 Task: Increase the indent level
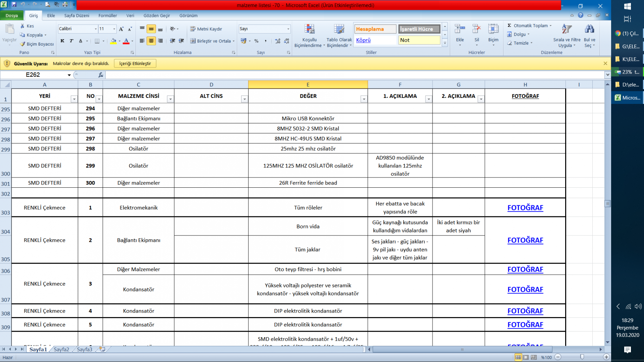(181, 41)
